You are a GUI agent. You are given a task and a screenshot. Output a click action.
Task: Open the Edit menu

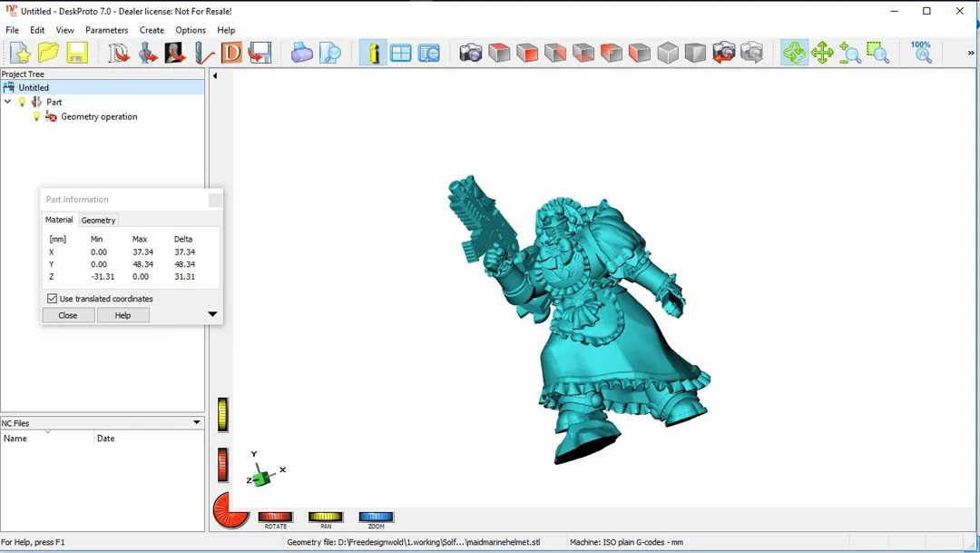(37, 30)
